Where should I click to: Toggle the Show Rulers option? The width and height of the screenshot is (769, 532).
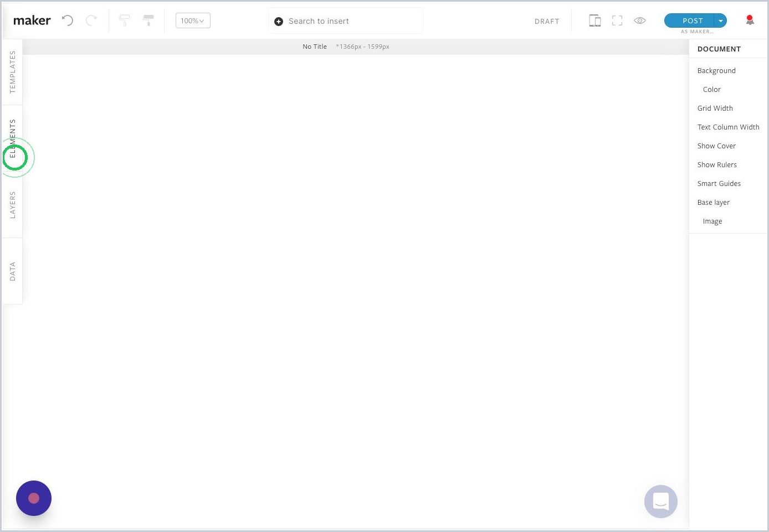pos(717,165)
